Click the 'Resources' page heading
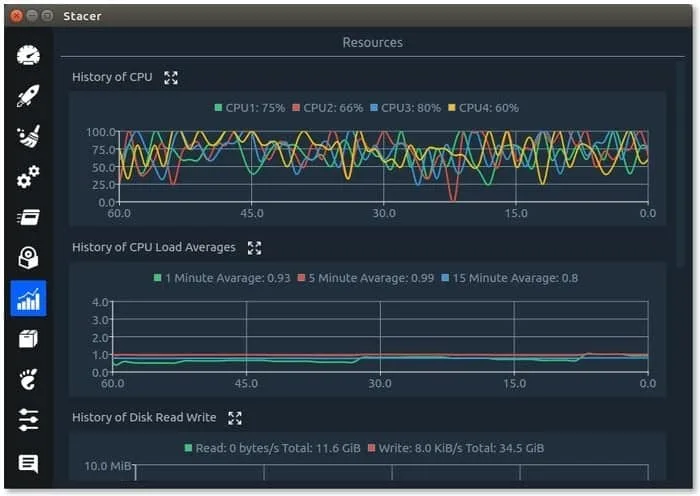This screenshot has height=496, width=700. 372,42
